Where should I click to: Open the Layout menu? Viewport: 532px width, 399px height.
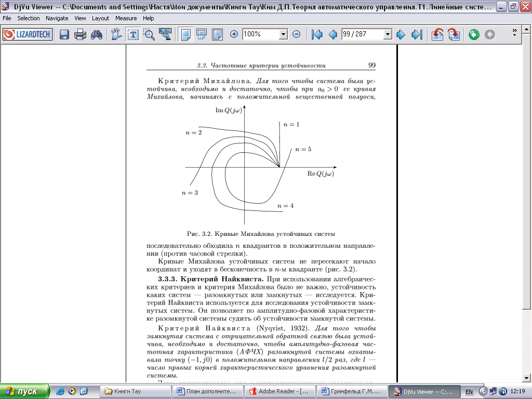pyautogui.click(x=100, y=18)
